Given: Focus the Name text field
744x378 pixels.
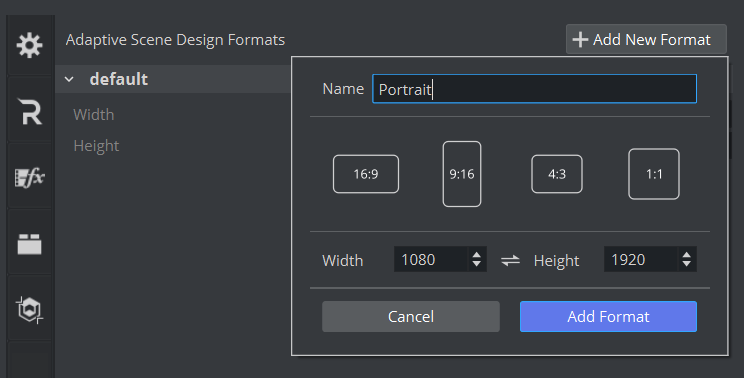Looking at the screenshot, I should coord(534,89).
